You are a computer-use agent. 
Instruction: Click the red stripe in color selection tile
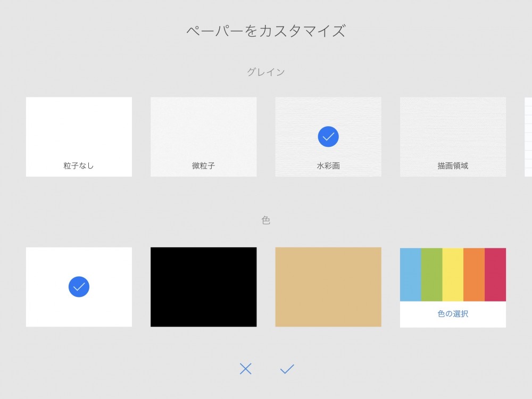point(495,275)
